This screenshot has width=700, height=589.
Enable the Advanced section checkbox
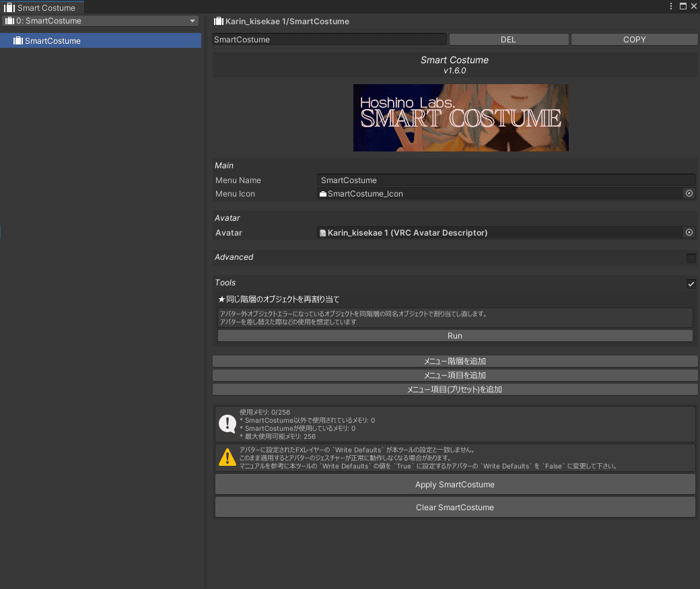point(691,258)
